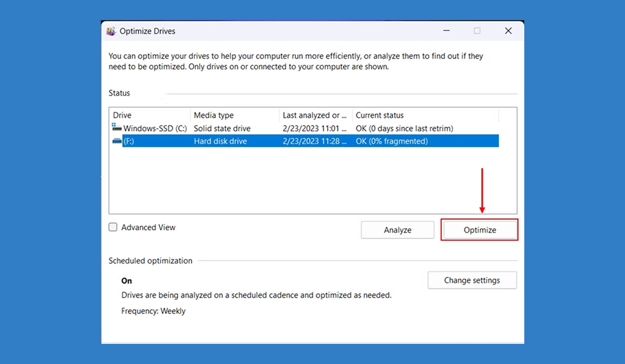The width and height of the screenshot is (625, 364).
Task: Minimize the Optimize Drives window
Action: pos(446,30)
